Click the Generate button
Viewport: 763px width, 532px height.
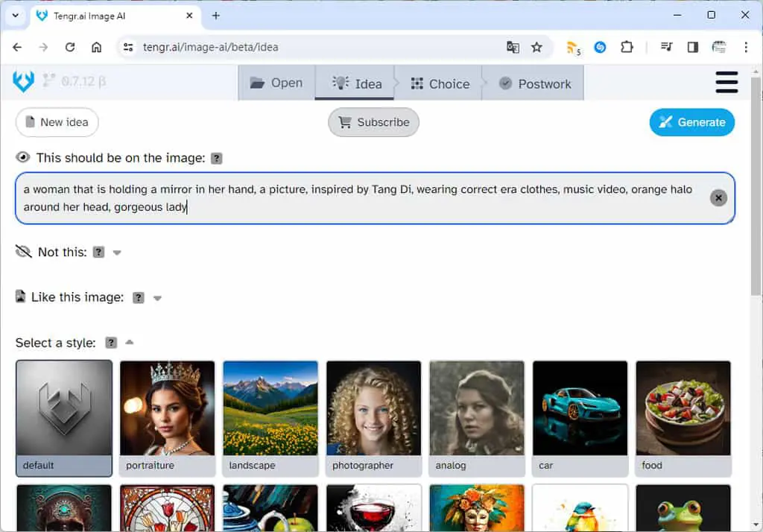point(691,122)
